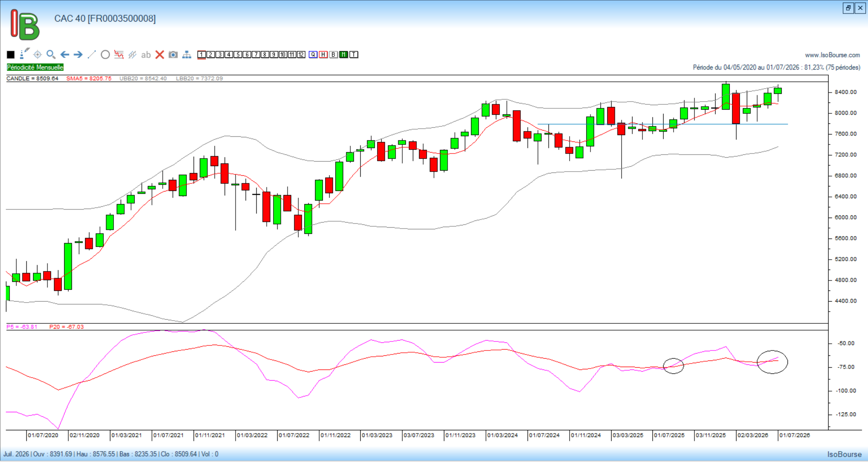Click the 'LBB20 = 7372.09' legend
This screenshot has width=868, height=462.
pos(199,79)
